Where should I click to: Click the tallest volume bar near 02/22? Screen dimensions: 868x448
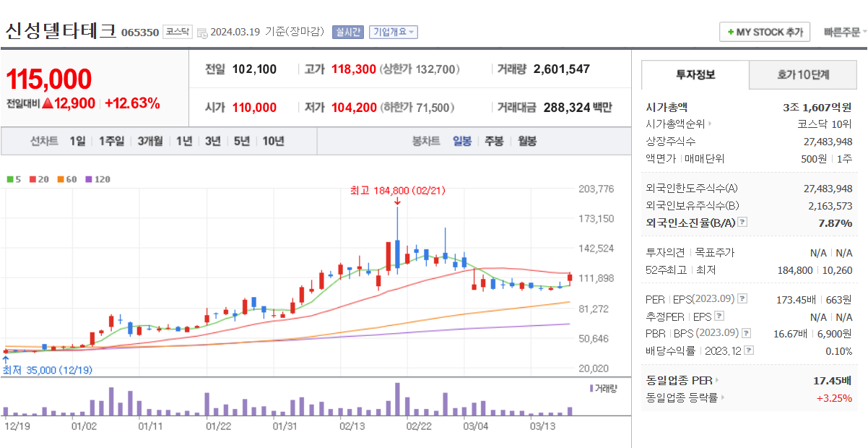coord(397,399)
